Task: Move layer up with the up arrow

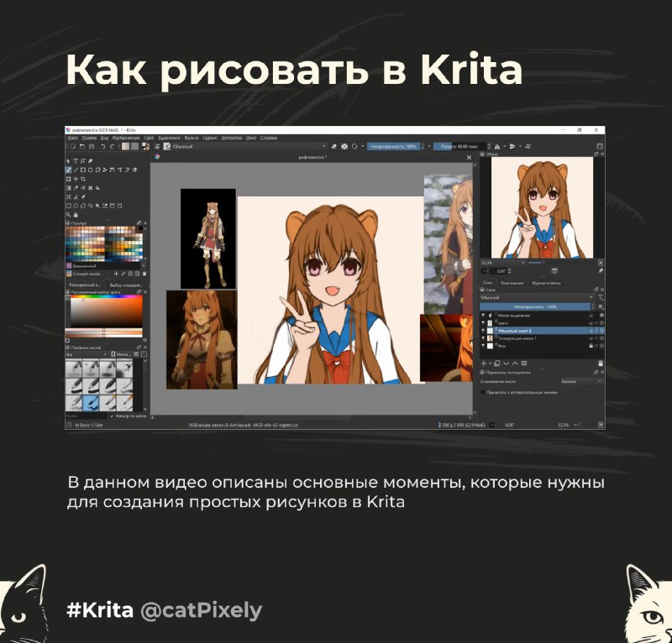Action: 515,363
